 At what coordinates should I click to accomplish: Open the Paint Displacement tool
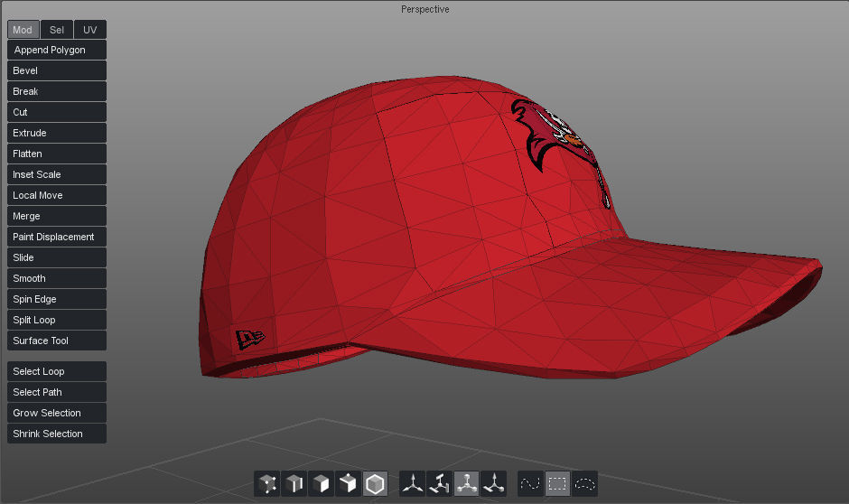(57, 237)
